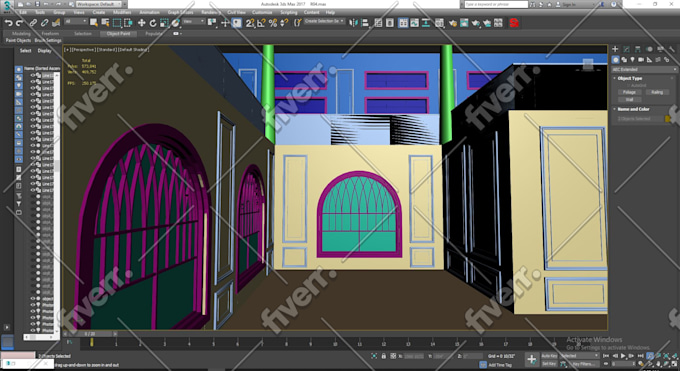Image resolution: width=680 pixels, height=371 pixels.
Task: Open the reference coordinate system View dropdown
Action: click(193, 21)
